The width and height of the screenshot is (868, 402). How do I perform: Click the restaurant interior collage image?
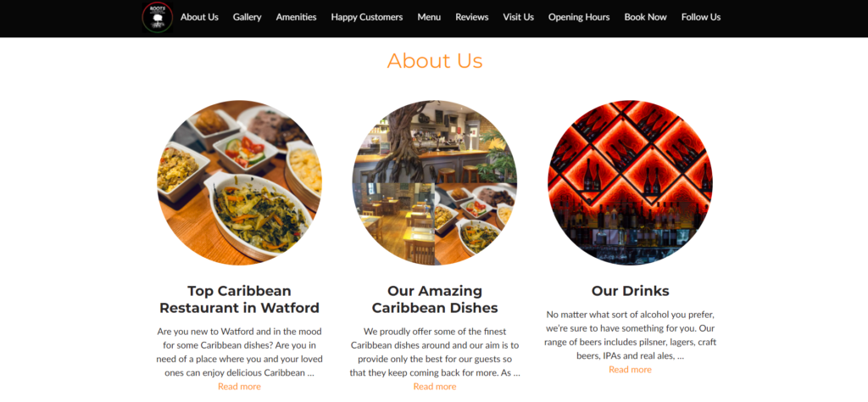435,182
